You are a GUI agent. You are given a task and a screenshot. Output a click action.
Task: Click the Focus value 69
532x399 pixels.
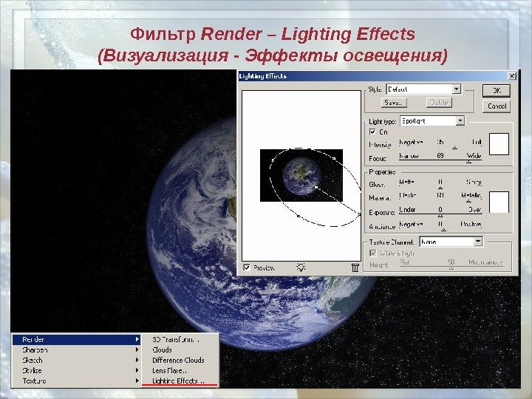(440, 155)
